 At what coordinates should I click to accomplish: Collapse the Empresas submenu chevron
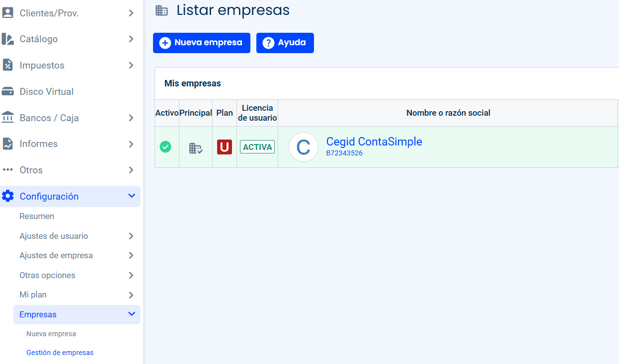132,314
